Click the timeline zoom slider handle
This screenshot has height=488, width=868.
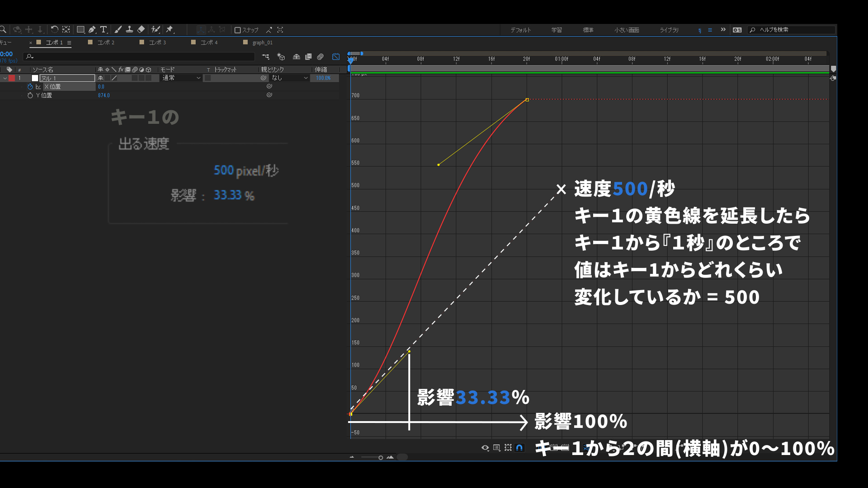pos(381,457)
